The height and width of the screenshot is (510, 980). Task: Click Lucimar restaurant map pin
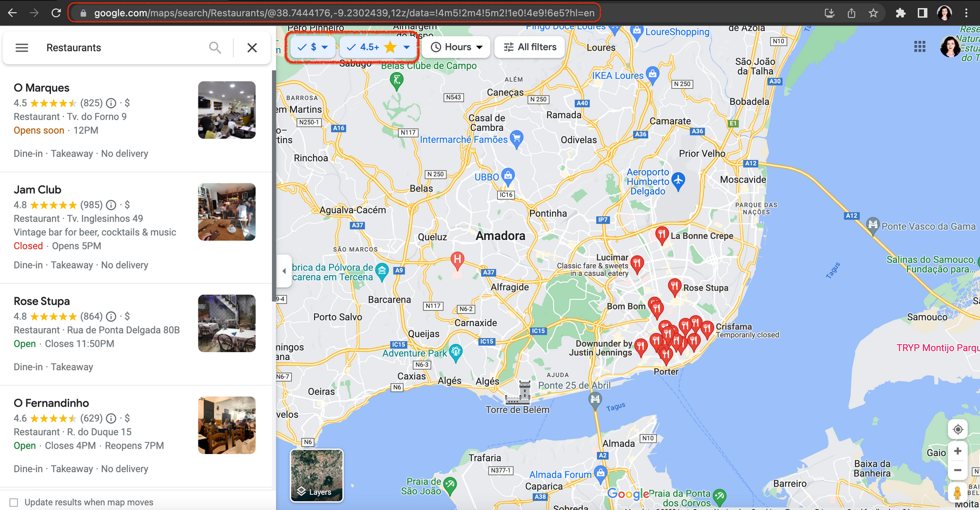click(x=637, y=264)
